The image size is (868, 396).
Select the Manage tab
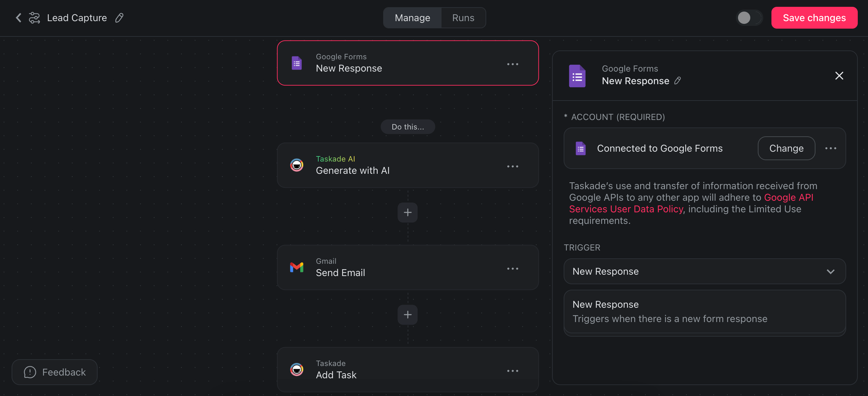pyautogui.click(x=413, y=17)
